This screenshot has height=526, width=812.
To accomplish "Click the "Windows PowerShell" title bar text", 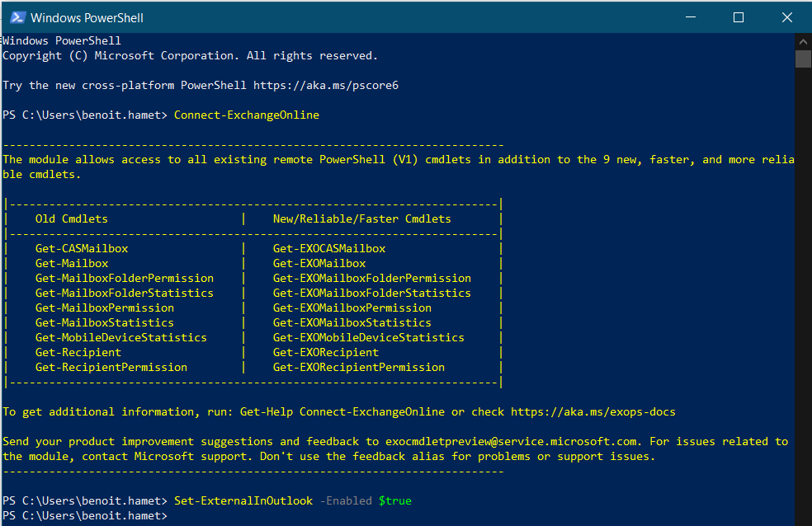I will coord(87,17).
